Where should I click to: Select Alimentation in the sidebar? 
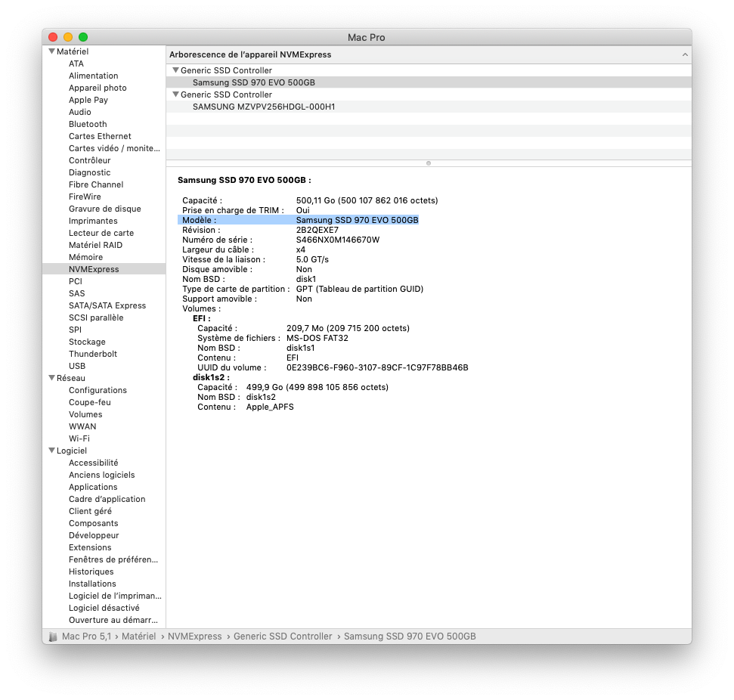(93, 76)
